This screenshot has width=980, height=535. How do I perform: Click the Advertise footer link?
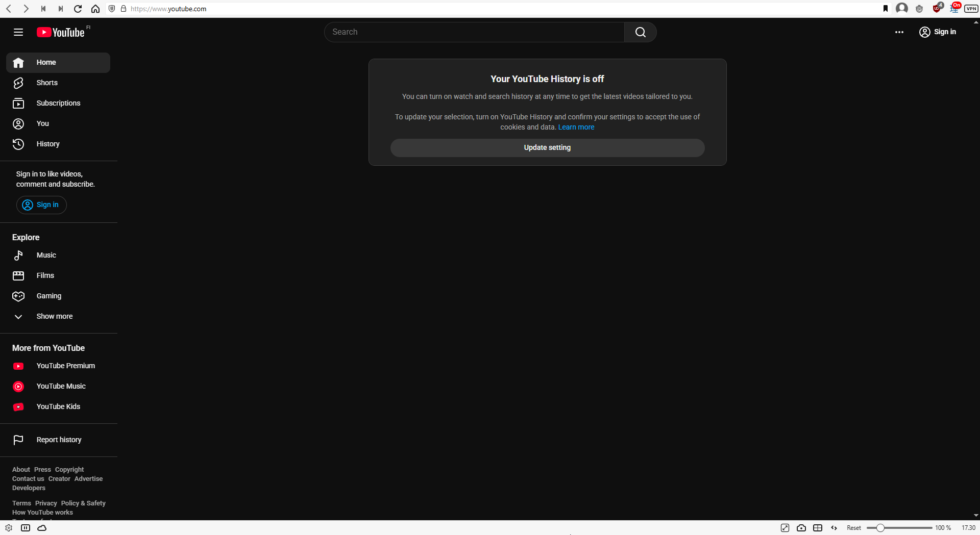pyautogui.click(x=88, y=479)
